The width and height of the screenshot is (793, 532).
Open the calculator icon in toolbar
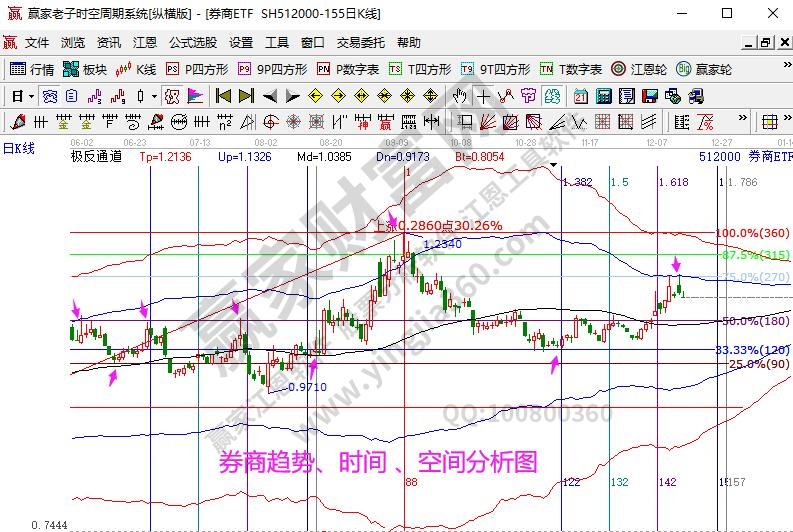point(604,96)
